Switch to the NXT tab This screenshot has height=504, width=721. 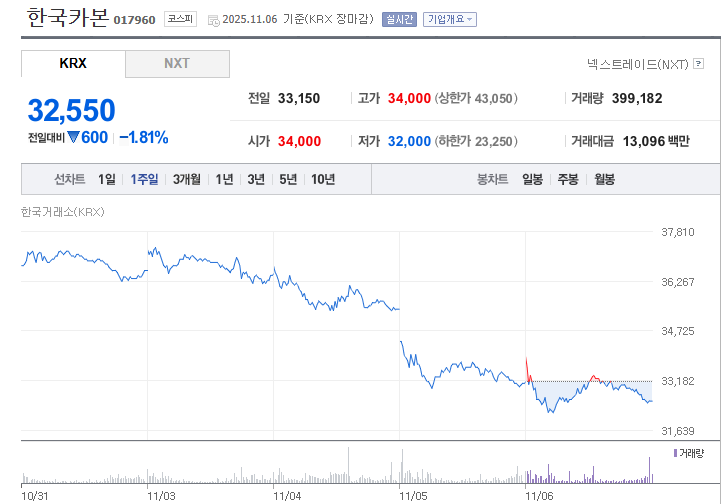click(177, 64)
